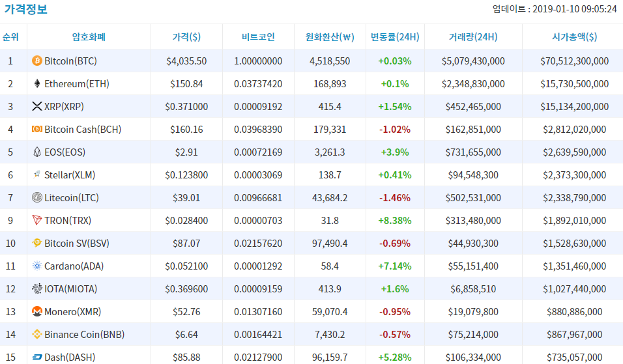The width and height of the screenshot is (623, 364).
Task: Click Monero change rate -0.95%
Action: [x=395, y=312]
